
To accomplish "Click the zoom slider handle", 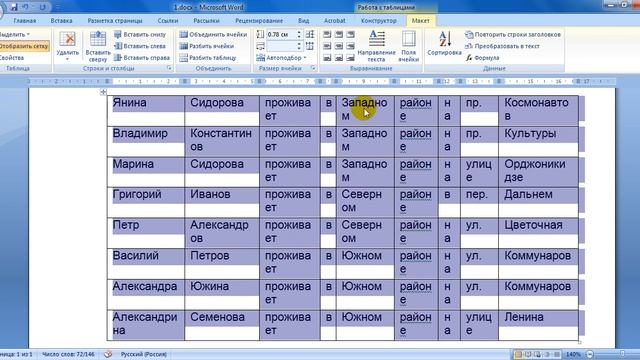I will click(622, 354).
